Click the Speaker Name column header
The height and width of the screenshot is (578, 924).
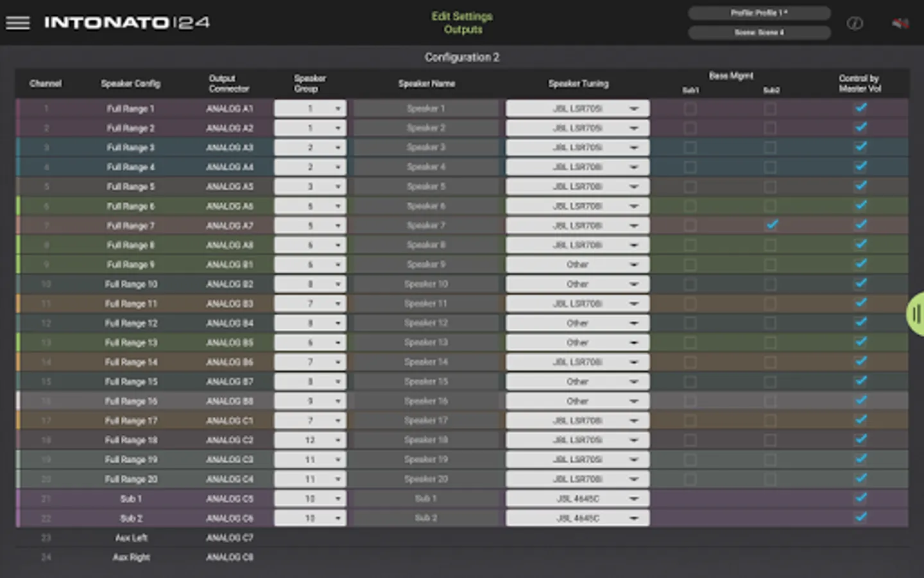click(426, 83)
